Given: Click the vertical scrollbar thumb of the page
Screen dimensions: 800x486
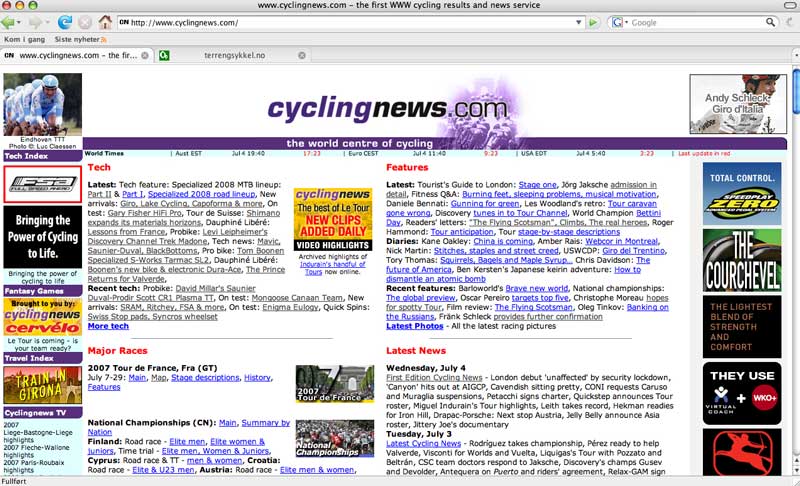Looking at the screenshot, I should 796,92.
